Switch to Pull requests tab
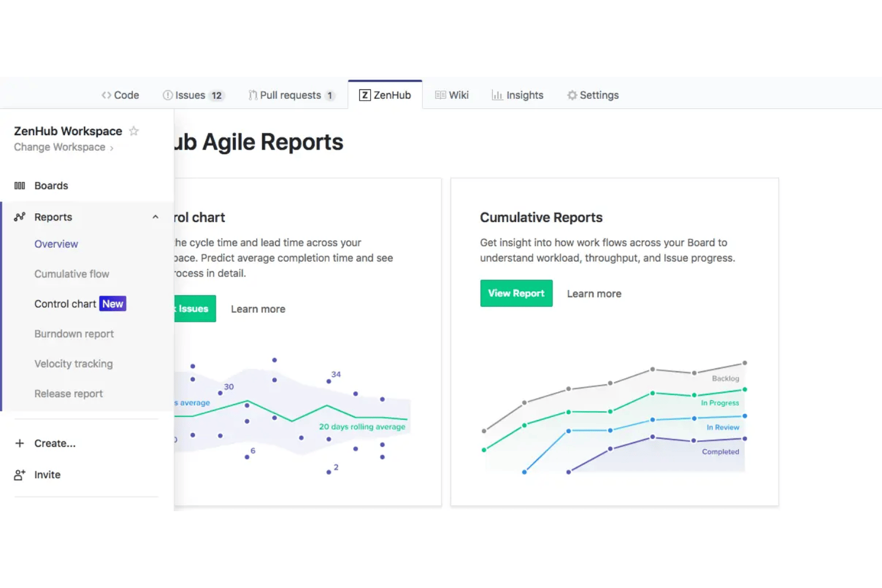This screenshot has height=588, width=882. (x=292, y=95)
